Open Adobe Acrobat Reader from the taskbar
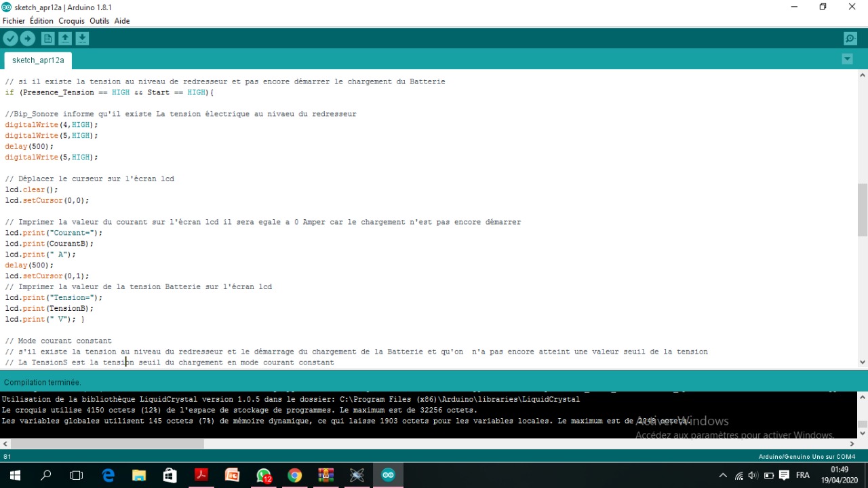 click(201, 475)
